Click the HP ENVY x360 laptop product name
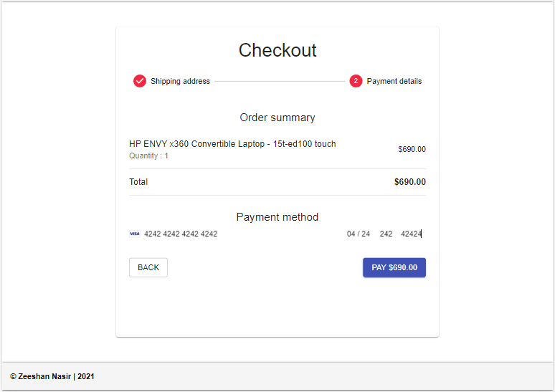555x392 pixels. pos(232,144)
